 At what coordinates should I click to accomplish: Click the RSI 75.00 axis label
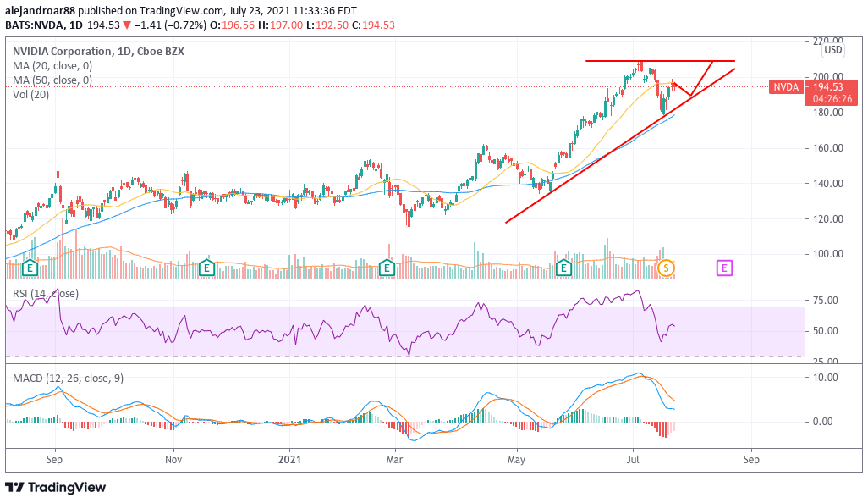point(825,301)
